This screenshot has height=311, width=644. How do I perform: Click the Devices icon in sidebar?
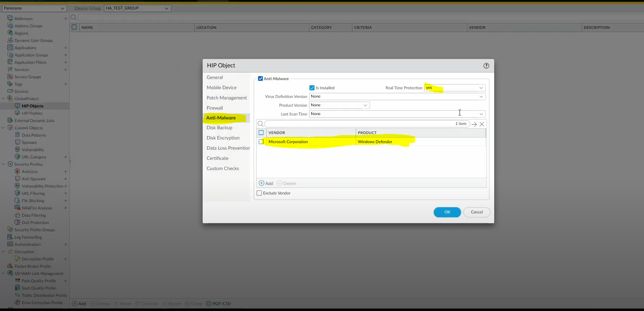point(10,91)
